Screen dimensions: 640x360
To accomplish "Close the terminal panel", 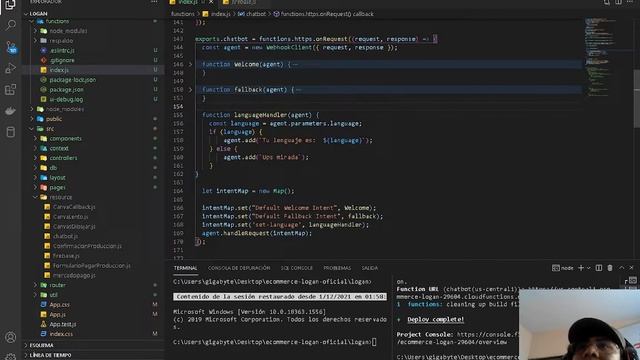I will click(x=631, y=268).
